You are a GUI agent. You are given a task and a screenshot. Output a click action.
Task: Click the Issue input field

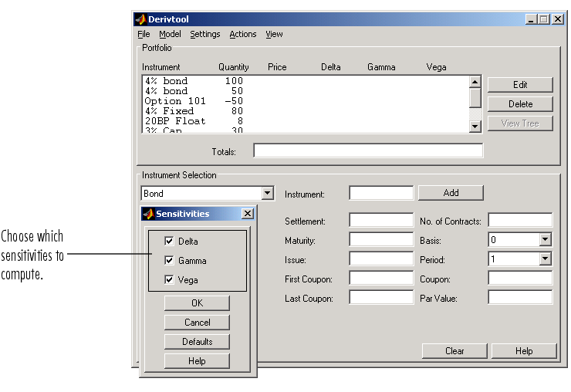tap(381, 259)
